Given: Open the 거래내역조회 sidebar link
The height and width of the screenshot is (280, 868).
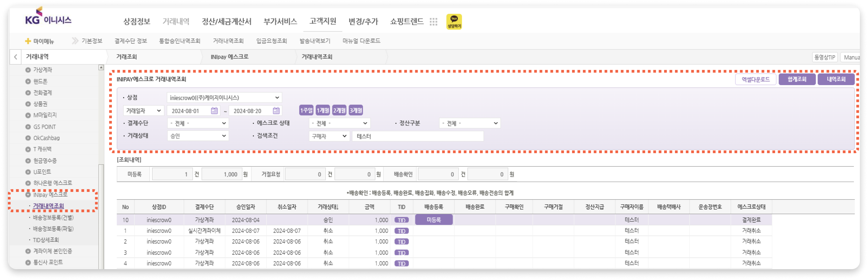Looking at the screenshot, I should tap(48, 206).
